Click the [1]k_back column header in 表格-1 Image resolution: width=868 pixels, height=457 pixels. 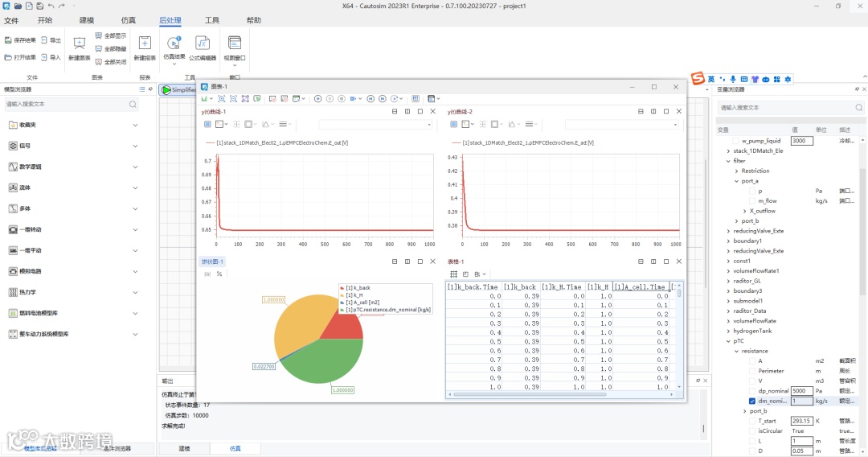520,287
